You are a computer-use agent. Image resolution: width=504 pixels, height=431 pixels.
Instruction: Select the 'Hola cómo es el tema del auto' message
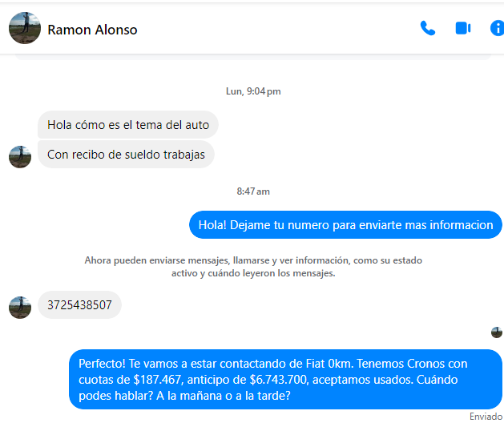tap(128, 125)
